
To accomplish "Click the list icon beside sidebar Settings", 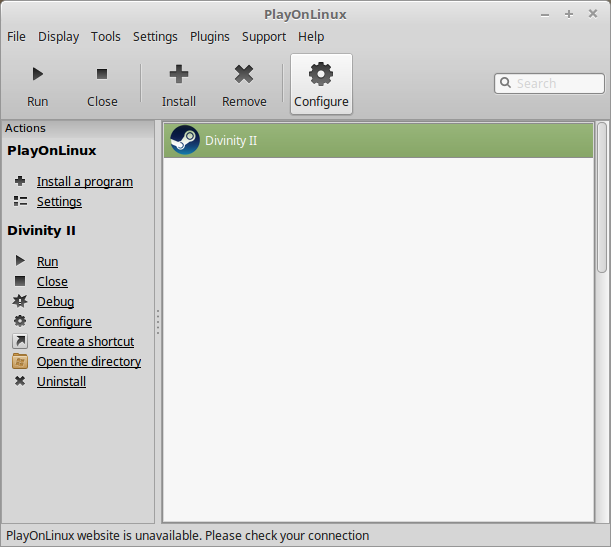I will click(20, 201).
